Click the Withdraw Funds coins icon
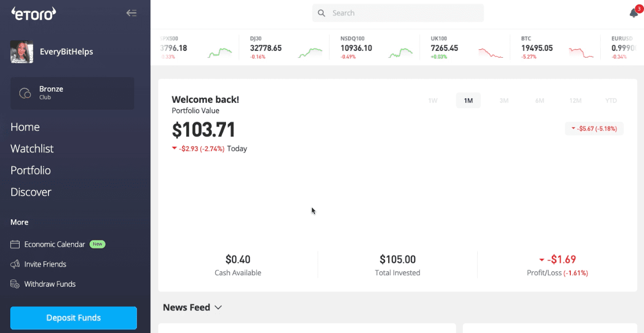Viewport: 644px width, 333px height. pyautogui.click(x=15, y=284)
